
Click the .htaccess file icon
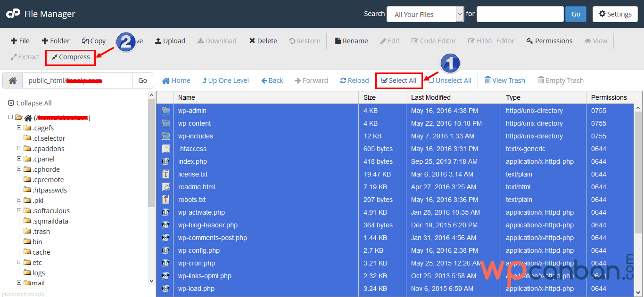coord(165,149)
